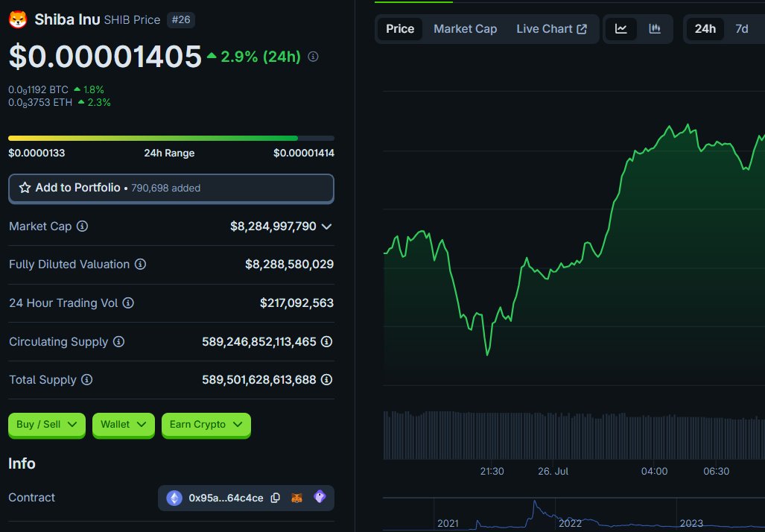The height and width of the screenshot is (532, 765).
Task: Click the 24h Range progress bar
Action: point(171,138)
